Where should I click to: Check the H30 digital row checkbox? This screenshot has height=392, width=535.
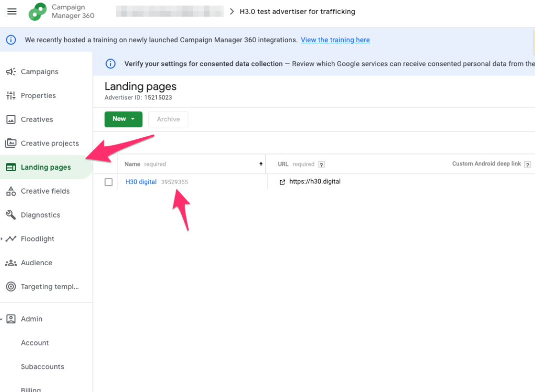pos(109,182)
